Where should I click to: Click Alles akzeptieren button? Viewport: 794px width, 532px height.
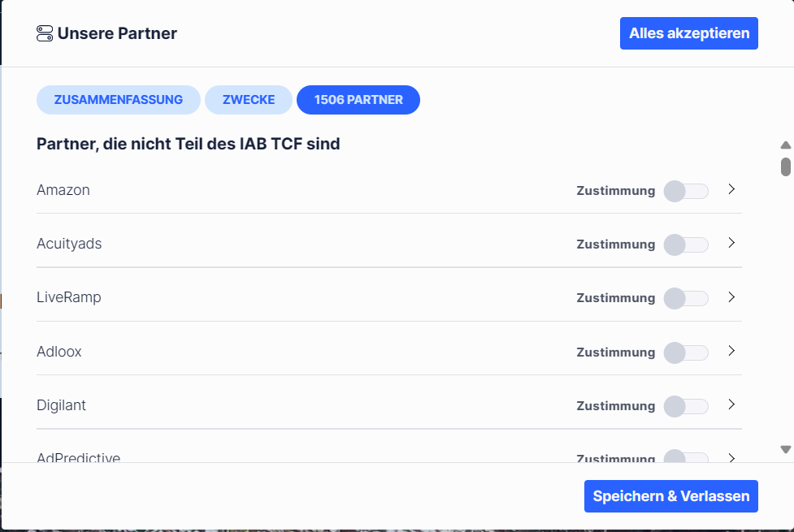click(x=688, y=33)
